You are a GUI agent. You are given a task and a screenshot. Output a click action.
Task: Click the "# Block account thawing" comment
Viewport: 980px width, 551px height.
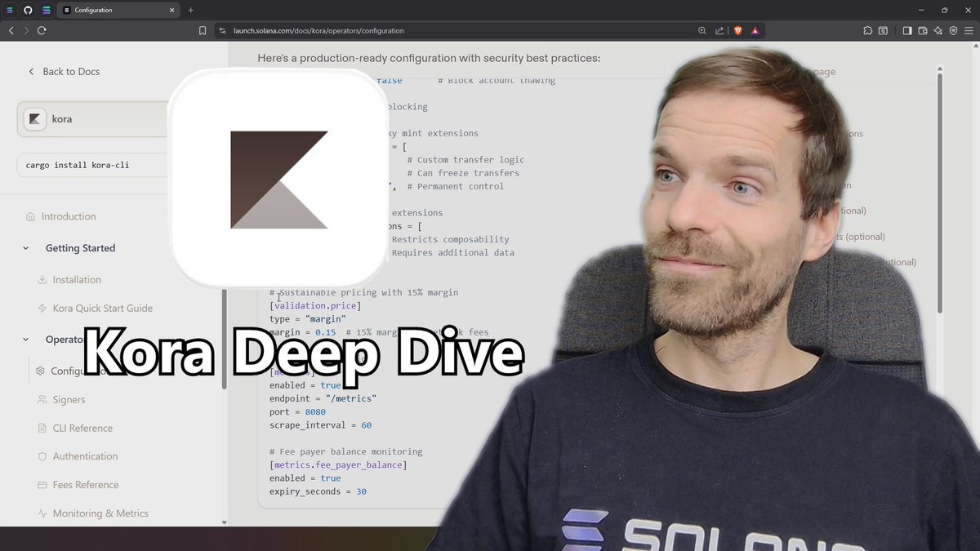pyautogui.click(x=497, y=80)
